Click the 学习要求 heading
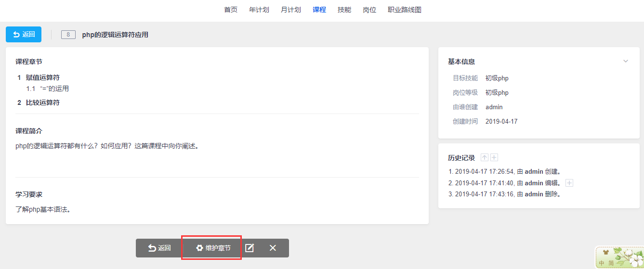Viewport: 644px width, 269px height. (x=29, y=194)
